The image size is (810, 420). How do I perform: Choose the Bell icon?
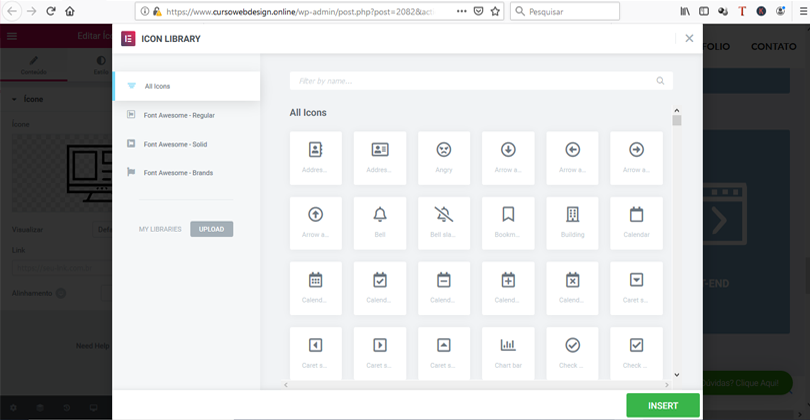coord(380,223)
